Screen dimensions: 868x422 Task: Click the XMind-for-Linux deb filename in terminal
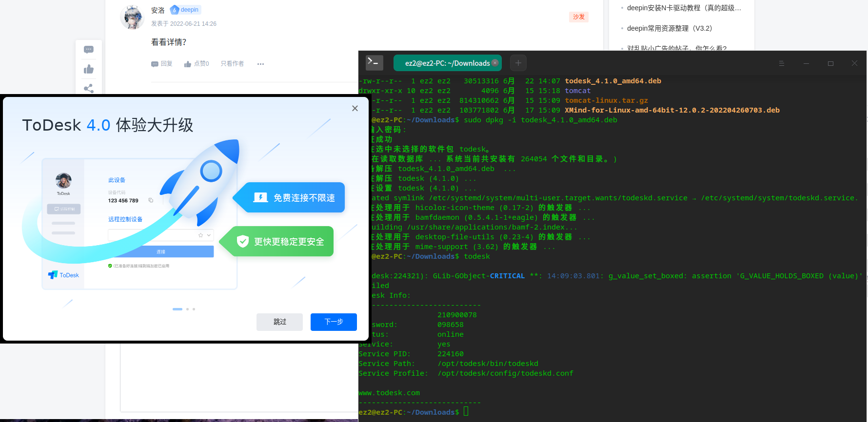(672, 110)
